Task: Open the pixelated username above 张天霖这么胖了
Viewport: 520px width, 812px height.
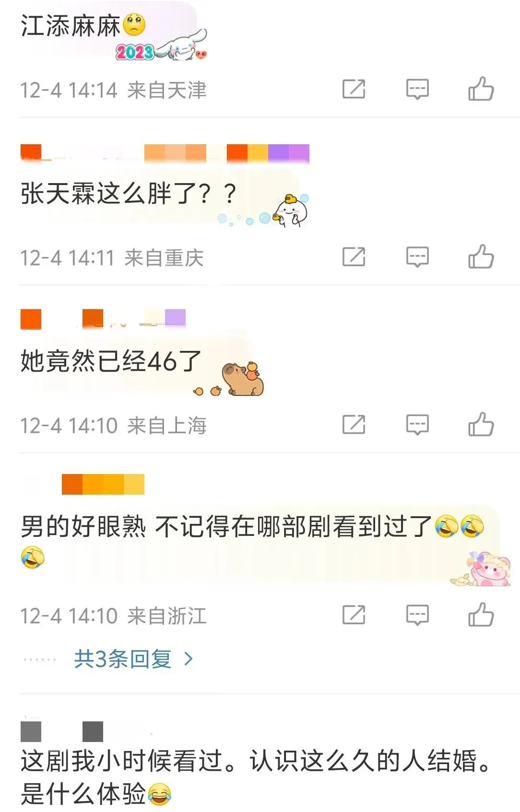Action: [165, 153]
